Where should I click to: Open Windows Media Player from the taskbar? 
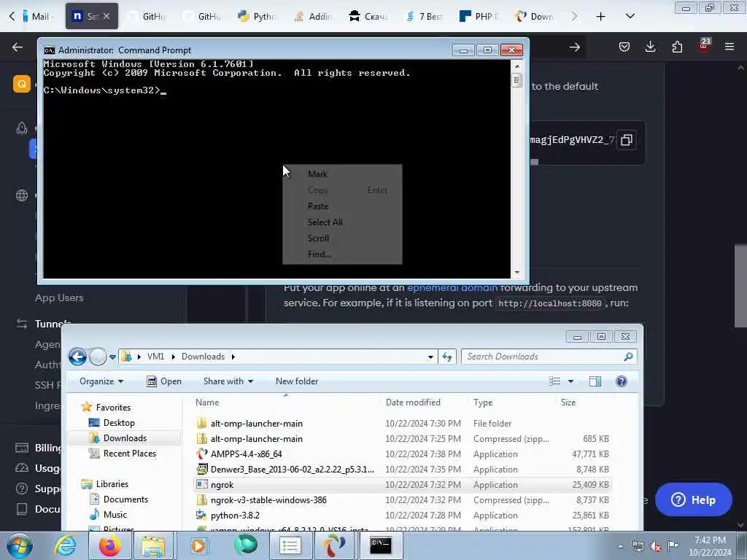[x=198, y=545]
